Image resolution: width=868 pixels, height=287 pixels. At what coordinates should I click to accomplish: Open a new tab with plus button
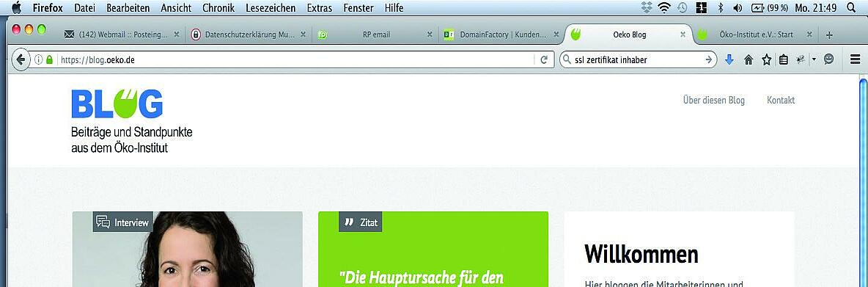click(x=828, y=35)
